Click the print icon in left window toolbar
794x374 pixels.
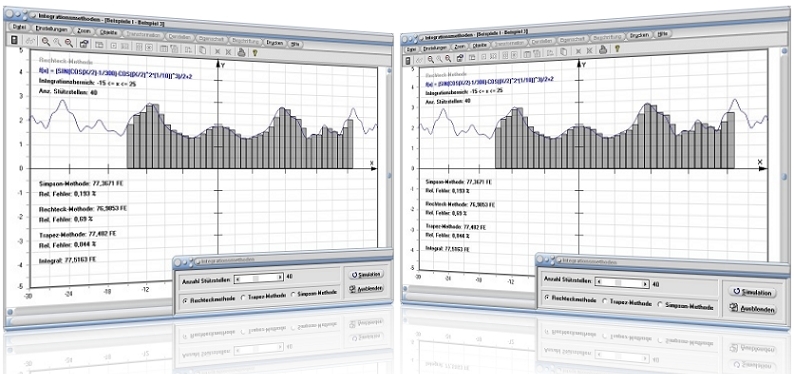point(243,51)
